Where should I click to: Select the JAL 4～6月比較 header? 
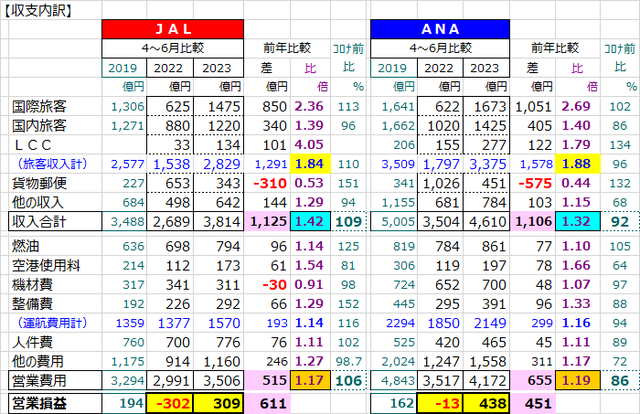pyautogui.click(x=173, y=49)
